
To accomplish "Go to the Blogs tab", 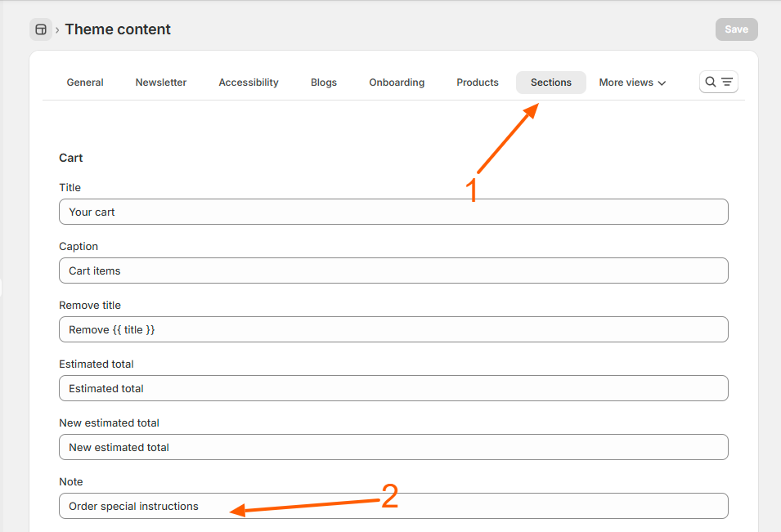I will (x=324, y=82).
